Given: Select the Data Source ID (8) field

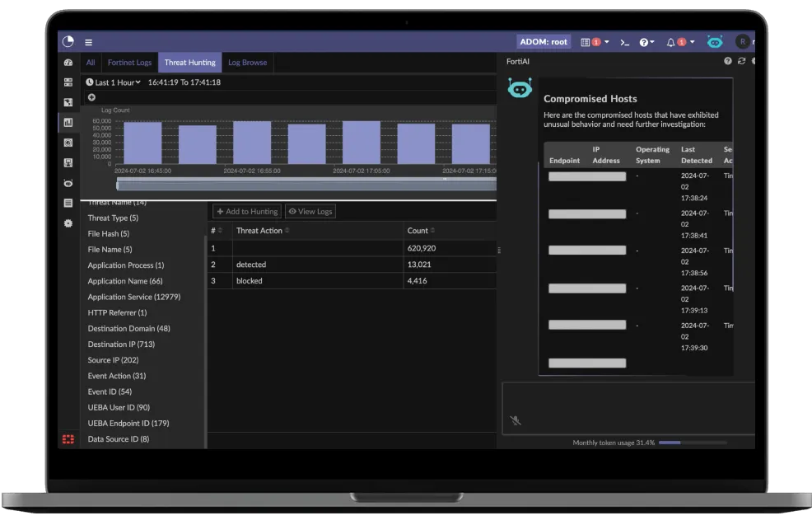Looking at the screenshot, I should [119, 439].
